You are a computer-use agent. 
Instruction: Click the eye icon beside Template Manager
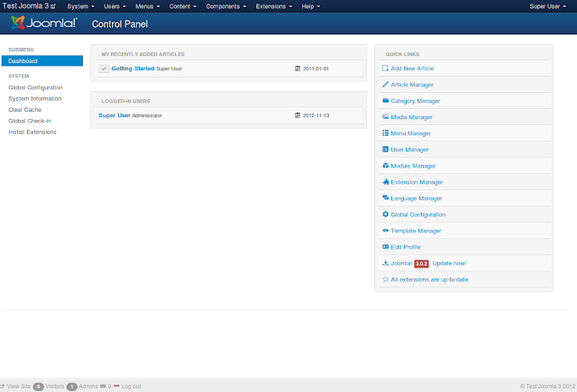[x=385, y=231]
